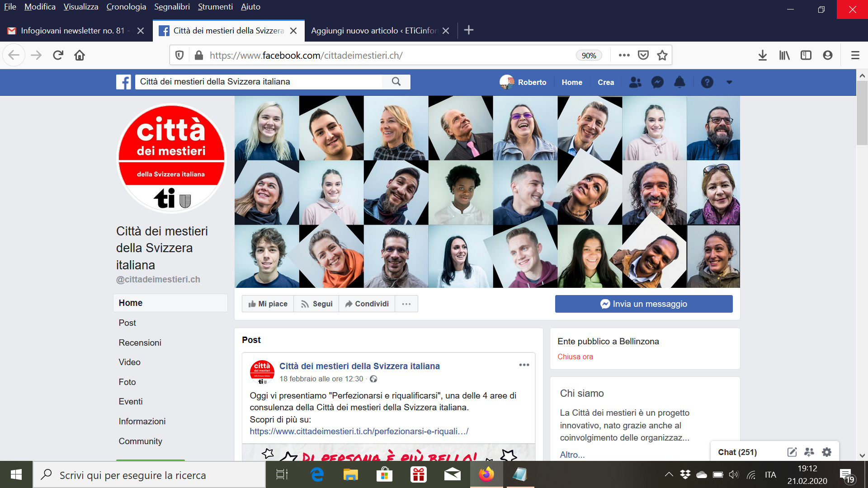Open chat settings gear icon
868x488 pixels.
(x=827, y=452)
